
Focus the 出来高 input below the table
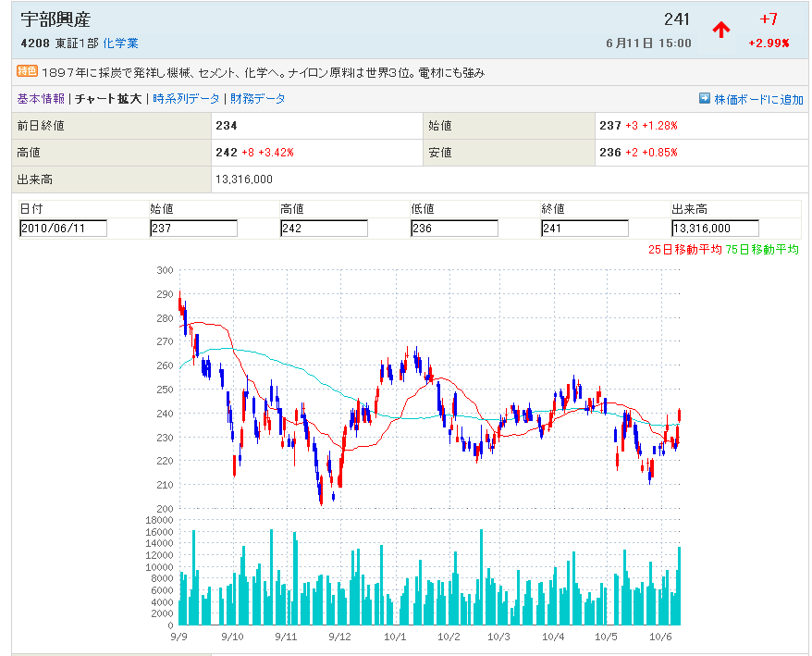click(715, 229)
